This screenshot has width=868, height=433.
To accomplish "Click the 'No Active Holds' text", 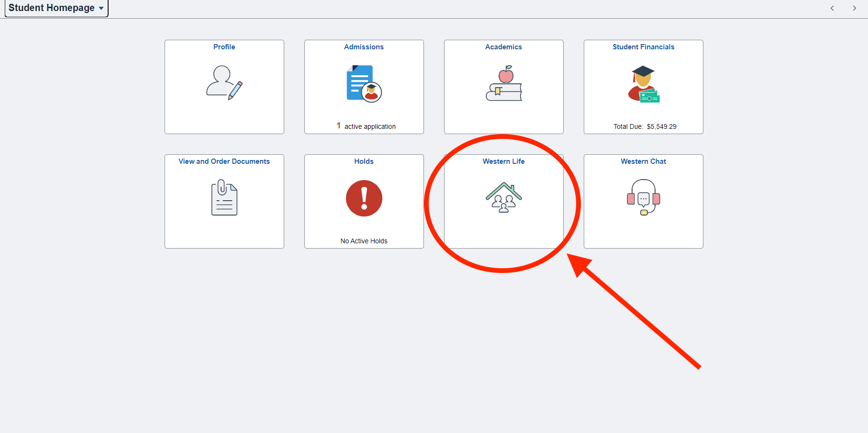I will (364, 241).
